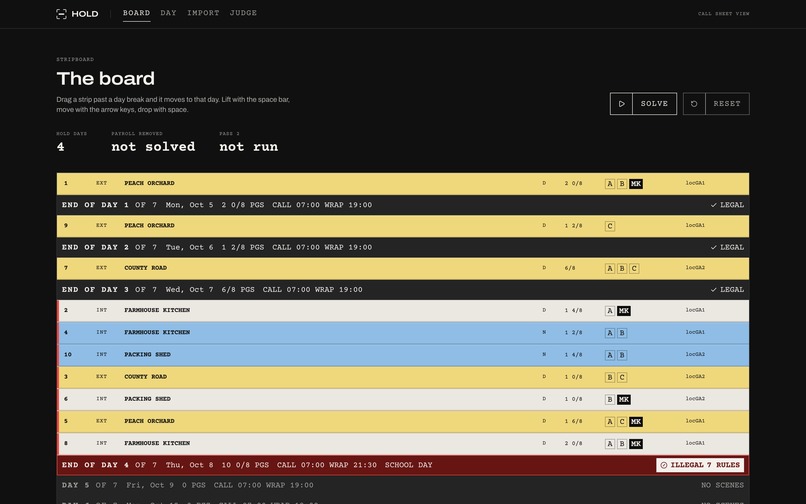Select scene 10 Packing Shed strip
The width and height of the screenshot is (806, 504).
click(x=402, y=355)
